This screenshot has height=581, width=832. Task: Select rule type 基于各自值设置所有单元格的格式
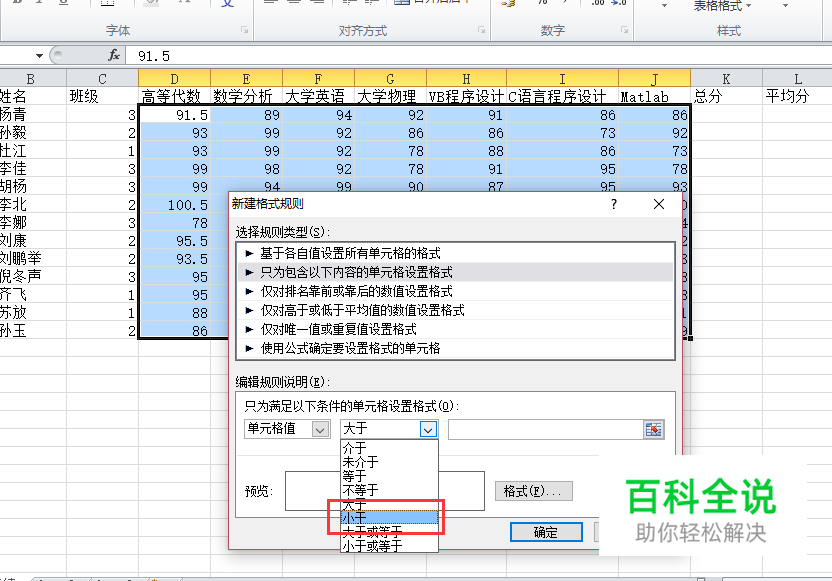(x=455, y=253)
